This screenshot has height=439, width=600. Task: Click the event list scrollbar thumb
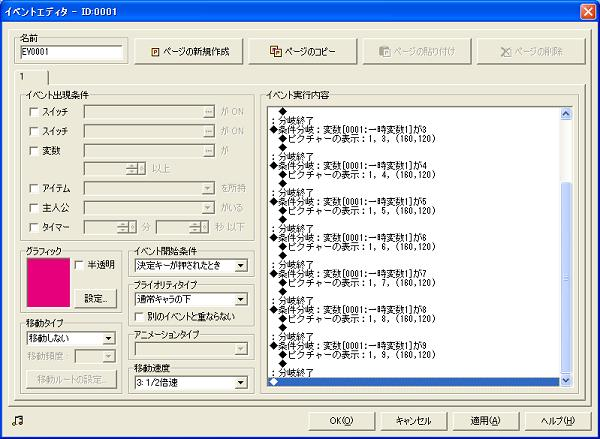click(566, 278)
